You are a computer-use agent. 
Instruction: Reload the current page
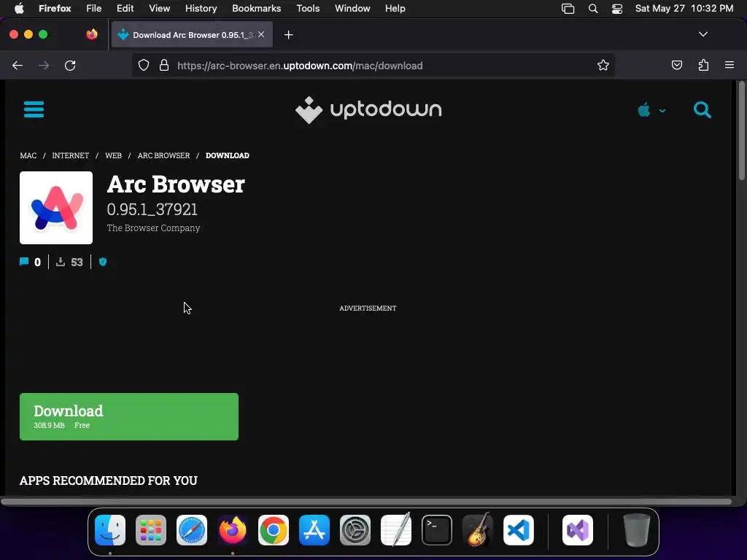tap(70, 65)
